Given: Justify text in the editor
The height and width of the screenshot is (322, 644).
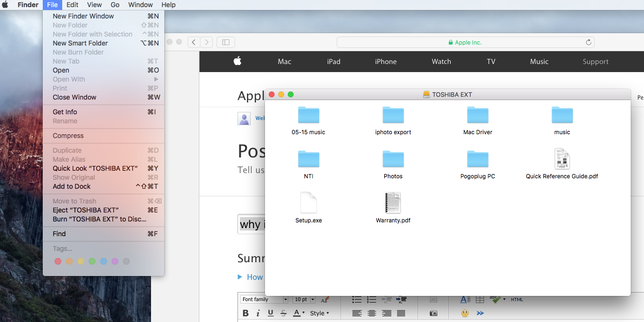Looking at the screenshot, I should 401,313.
